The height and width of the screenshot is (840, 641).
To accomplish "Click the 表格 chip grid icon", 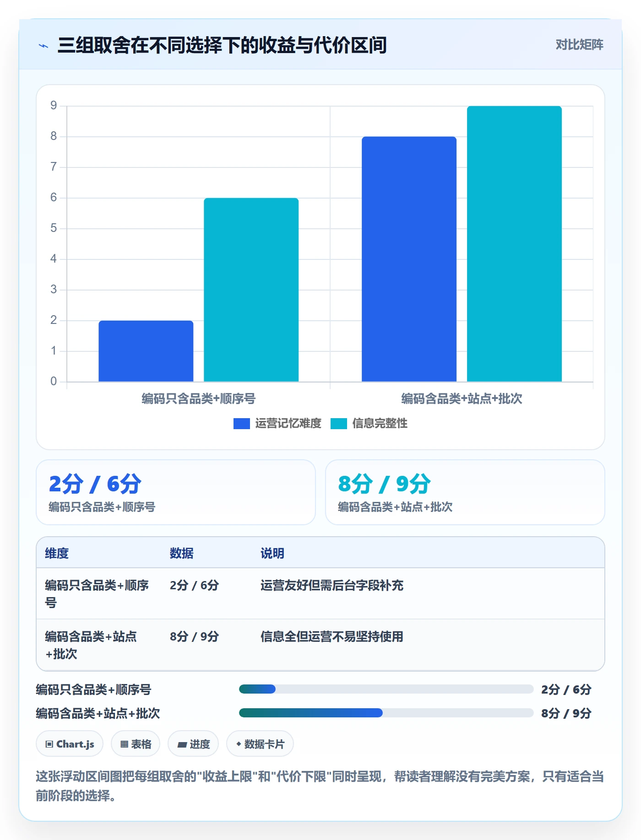I will pyautogui.click(x=124, y=744).
